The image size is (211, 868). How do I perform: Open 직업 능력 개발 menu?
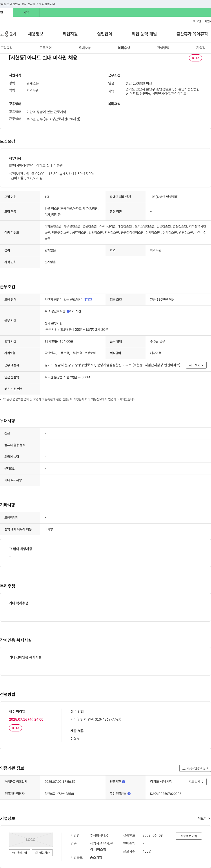pyautogui.click(x=144, y=34)
